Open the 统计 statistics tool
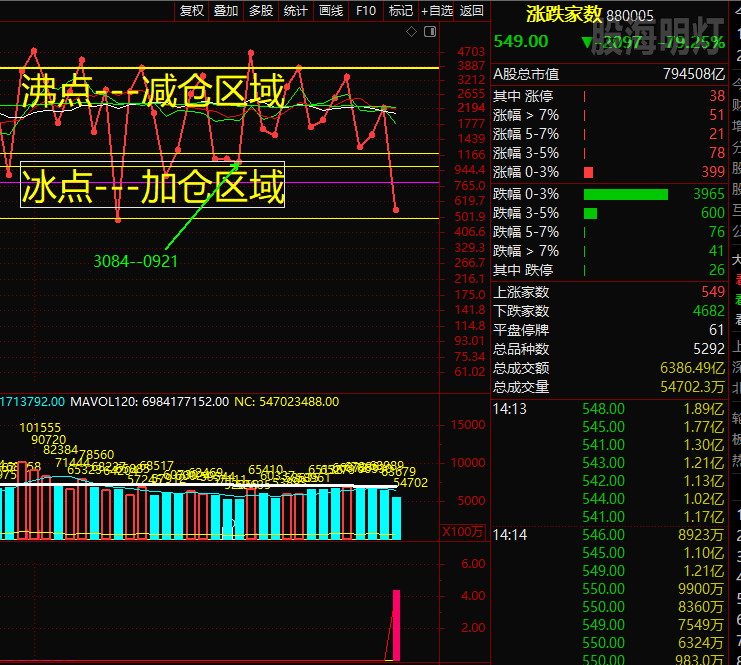Image resolution: width=741 pixels, height=665 pixels. coord(296,10)
